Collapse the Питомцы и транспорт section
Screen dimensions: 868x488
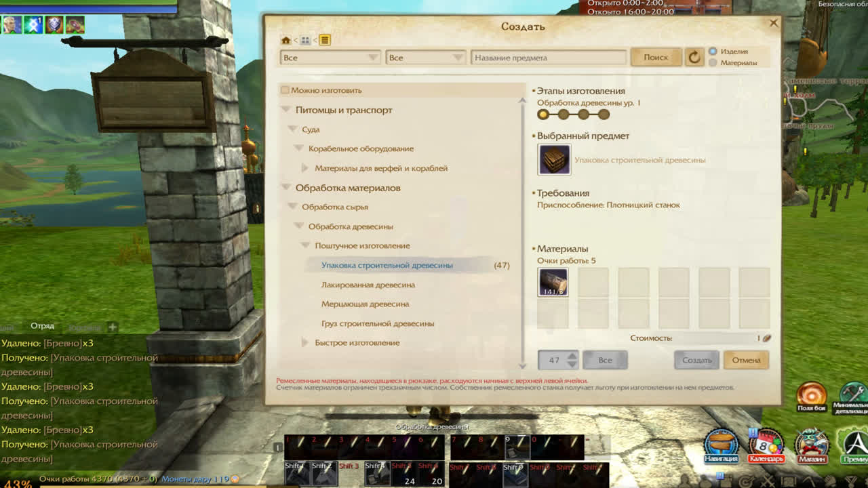[x=285, y=110]
